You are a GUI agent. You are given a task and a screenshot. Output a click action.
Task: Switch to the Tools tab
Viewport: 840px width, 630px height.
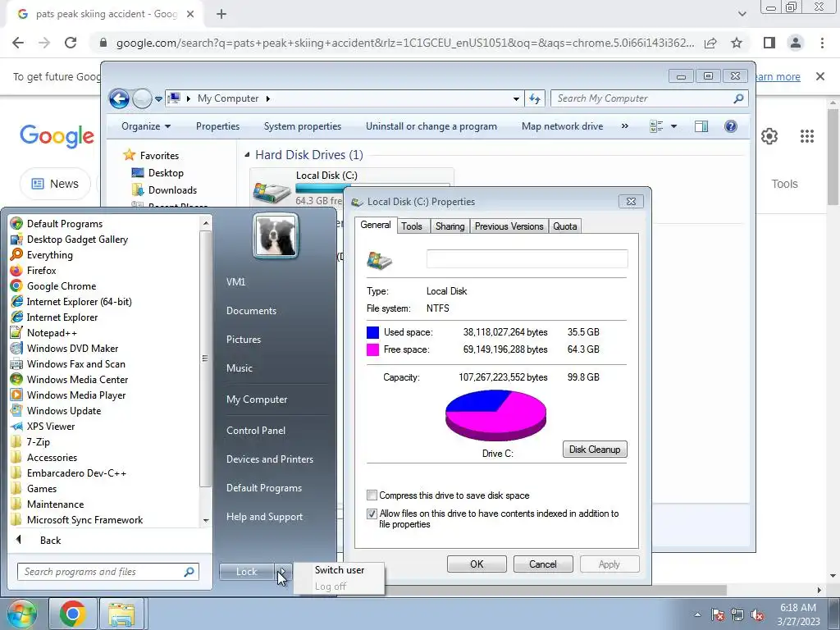412,226
